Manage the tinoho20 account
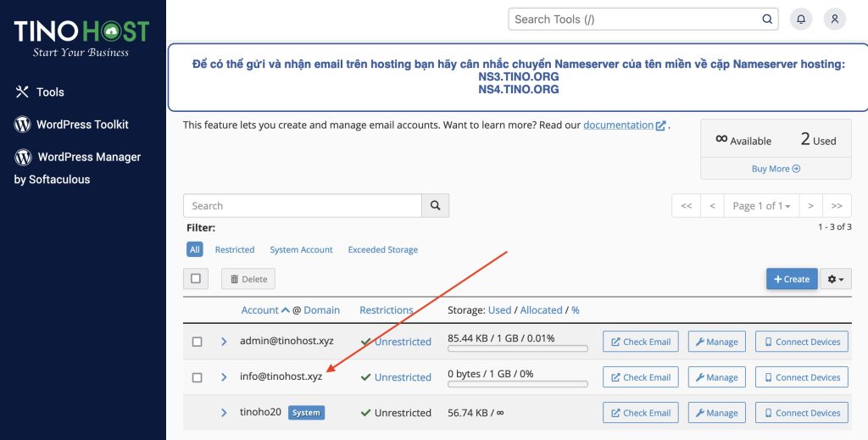868x440 pixels. [x=717, y=412]
